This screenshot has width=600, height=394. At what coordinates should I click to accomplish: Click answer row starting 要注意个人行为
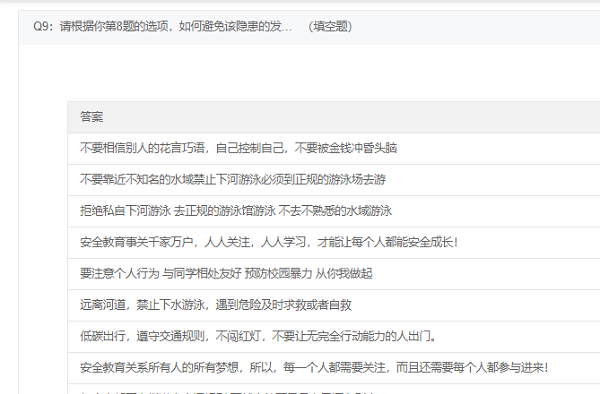click(334, 274)
